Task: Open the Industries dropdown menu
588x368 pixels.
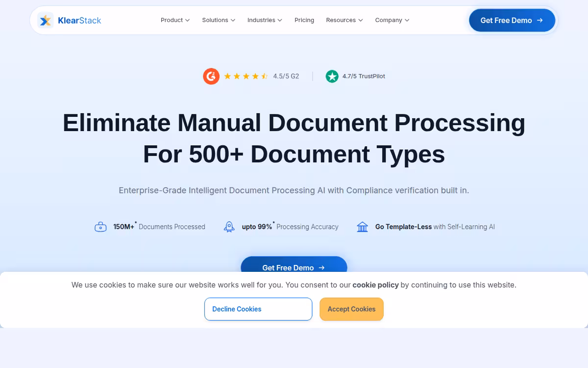Action: (x=265, y=20)
